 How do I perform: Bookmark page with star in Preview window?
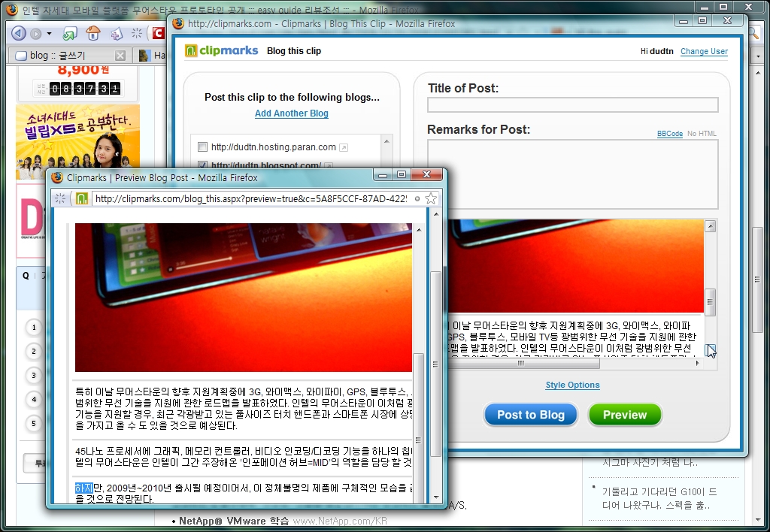(x=431, y=198)
